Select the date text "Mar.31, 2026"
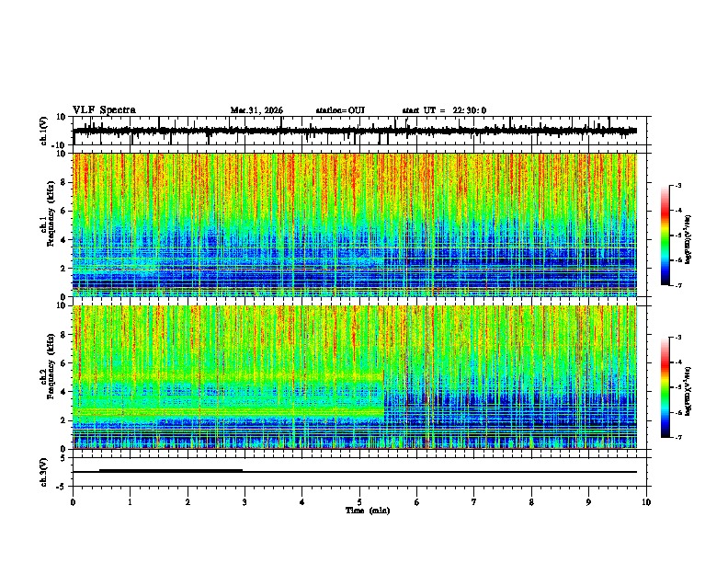The image size is (728, 563). point(256,110)
